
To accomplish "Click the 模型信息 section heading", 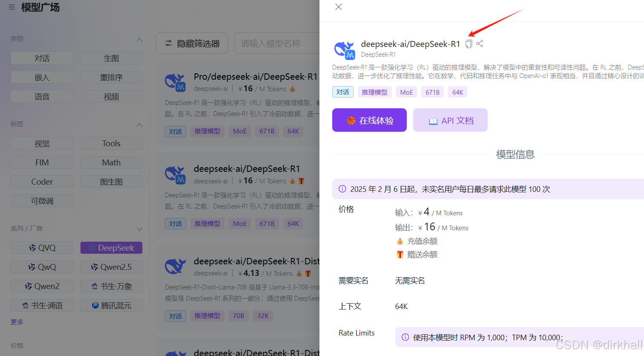I will click(x=515, y=154).
